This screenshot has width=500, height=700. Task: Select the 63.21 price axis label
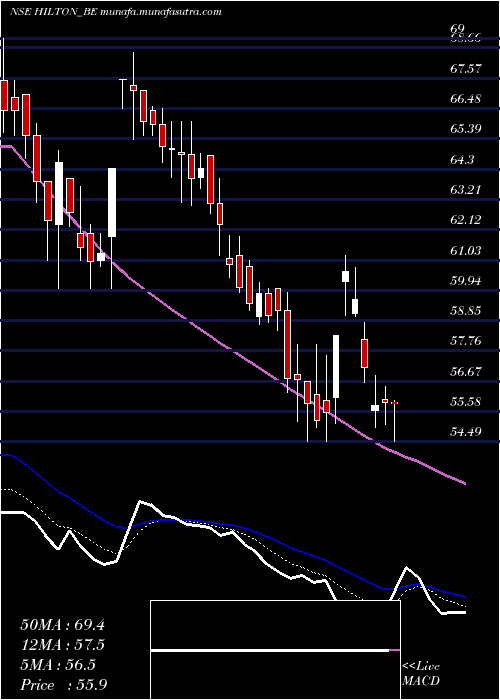(466, 190)
